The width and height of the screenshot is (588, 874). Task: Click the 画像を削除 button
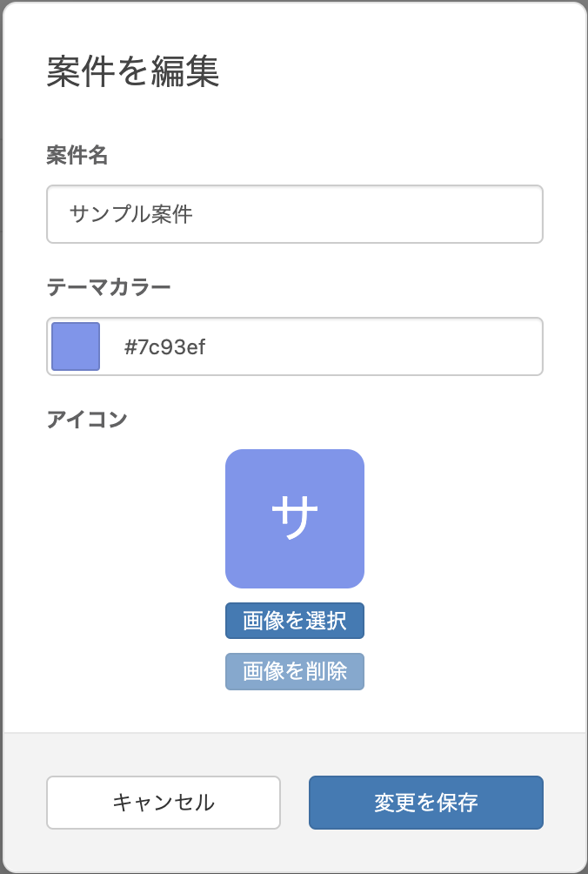(x=295, y=672)
